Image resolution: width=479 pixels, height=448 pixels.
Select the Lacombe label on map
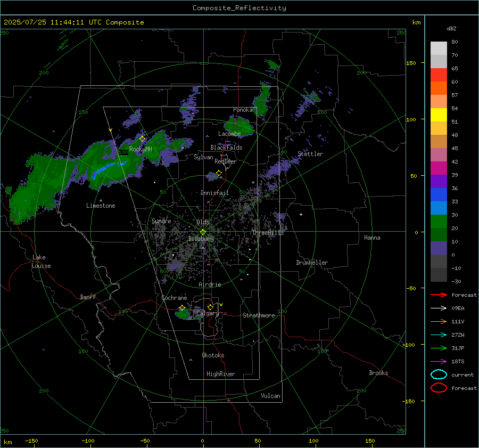(229, 134)
